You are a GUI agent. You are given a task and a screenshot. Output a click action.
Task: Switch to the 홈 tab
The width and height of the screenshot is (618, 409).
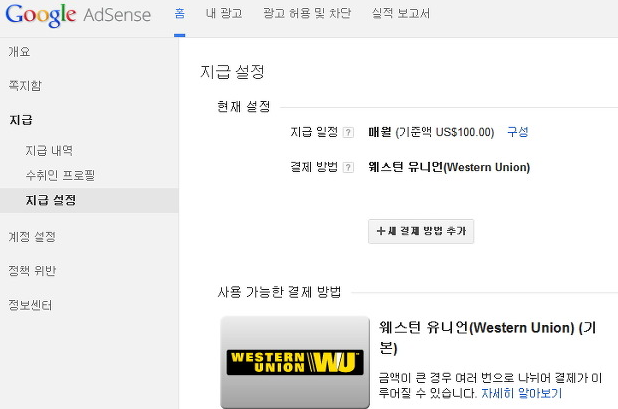click(180, 14)
